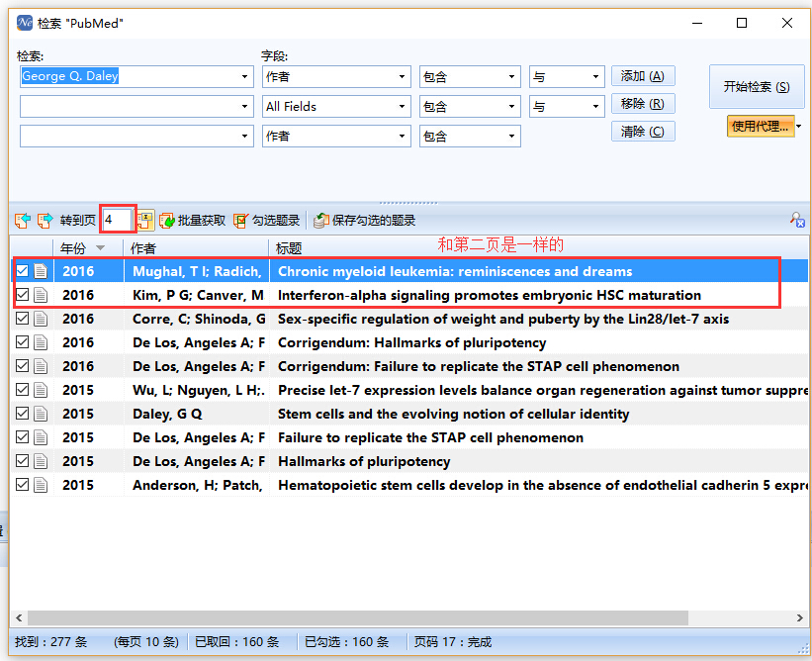Open document icon of Interferon-alpha signaling row
The image size is (812, 661).
(41, 295)
